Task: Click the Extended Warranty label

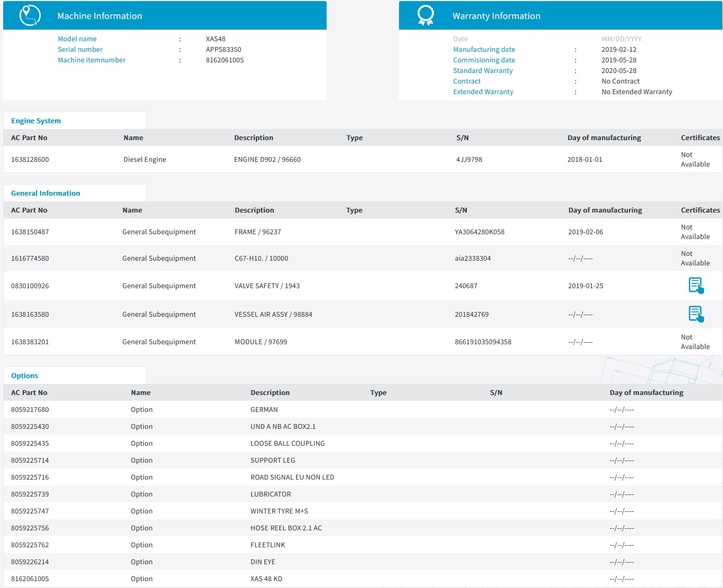Action: (483, 91)
